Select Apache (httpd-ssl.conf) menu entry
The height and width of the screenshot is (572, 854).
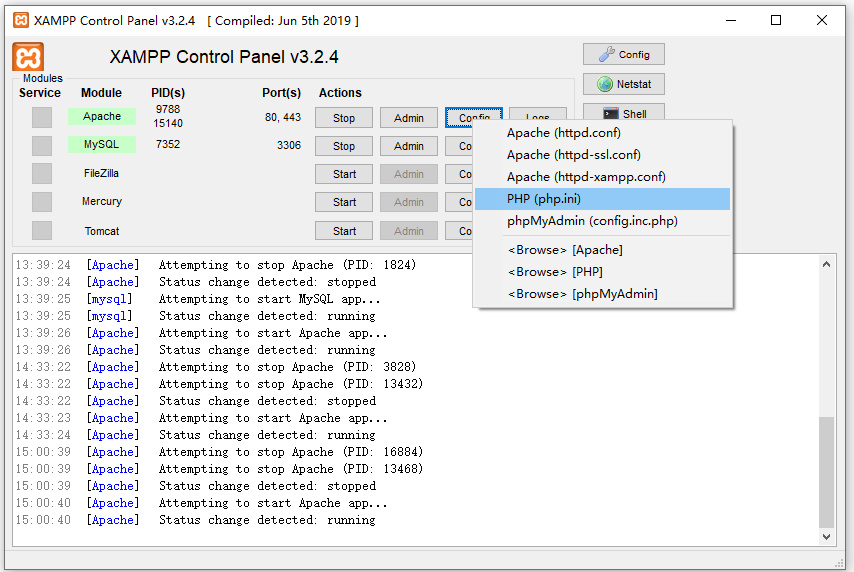tap(602, 155)
